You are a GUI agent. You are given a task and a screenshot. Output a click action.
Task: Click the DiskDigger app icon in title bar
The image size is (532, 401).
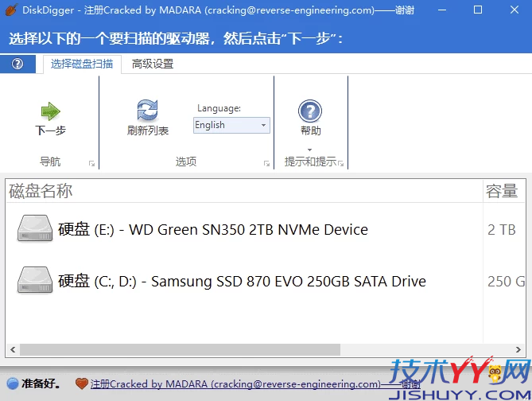coord(12,10)
